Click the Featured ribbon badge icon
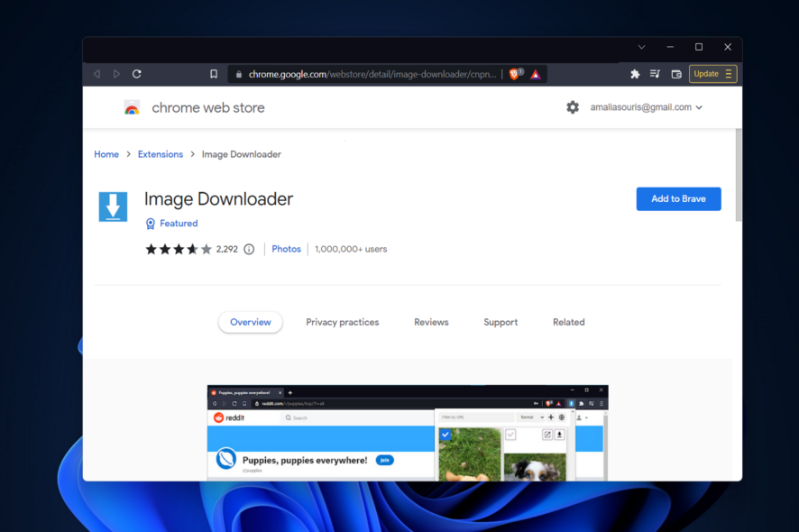Image resolution: width=799 pixels, height=532 pixels. point(151,224)
